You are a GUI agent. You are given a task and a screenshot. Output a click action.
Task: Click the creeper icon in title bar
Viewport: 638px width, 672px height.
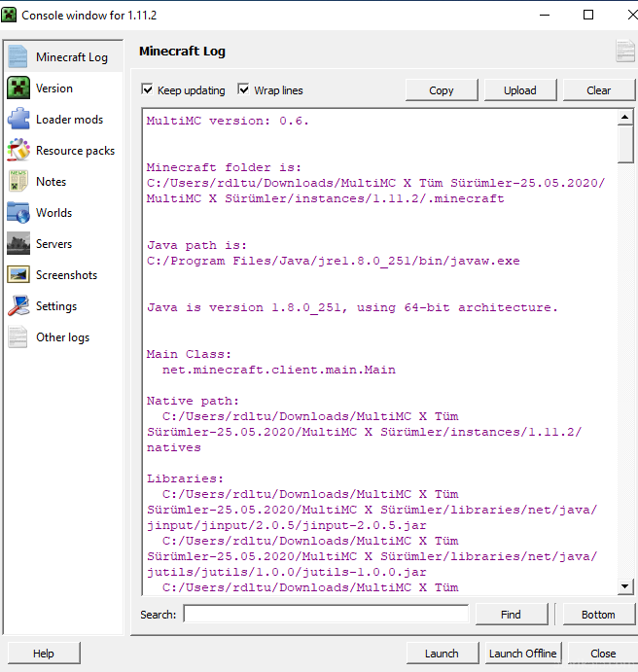coord(9,15)
